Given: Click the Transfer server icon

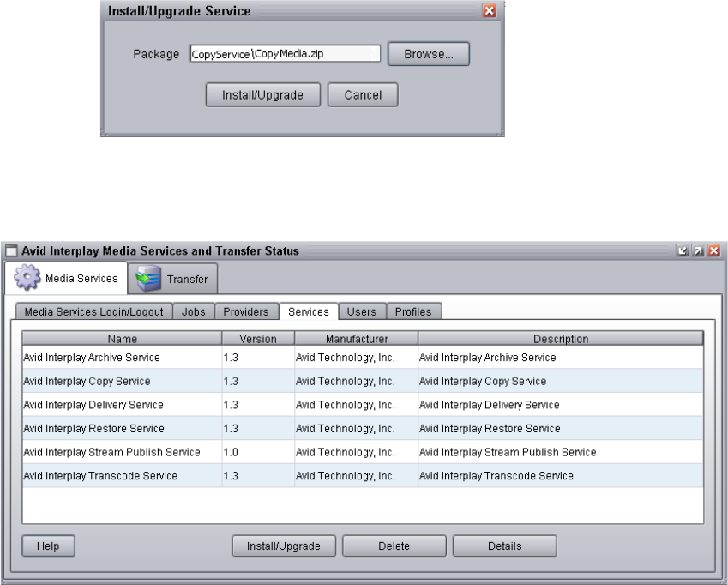Looking at the screenshot, I should [148, 279].
